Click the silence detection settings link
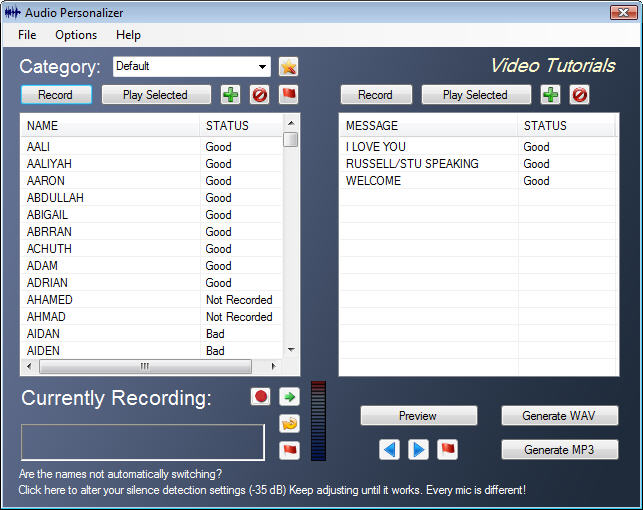 pyautogui.click(x=270, y=490)
